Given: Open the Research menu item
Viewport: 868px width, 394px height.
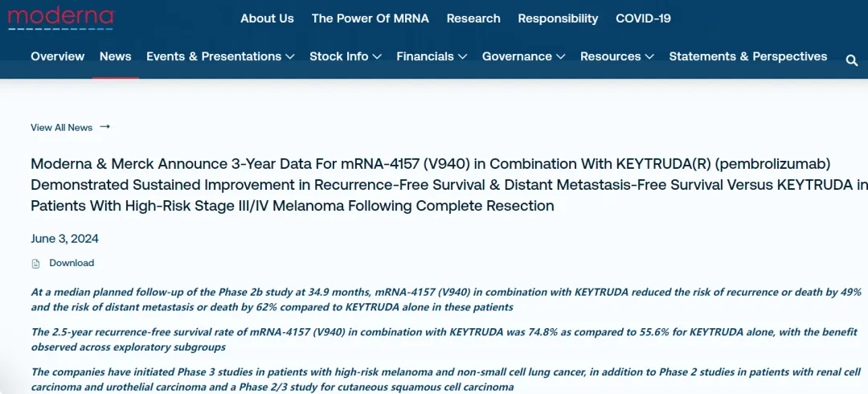Looking at the screenshot, I should (473, 18).
